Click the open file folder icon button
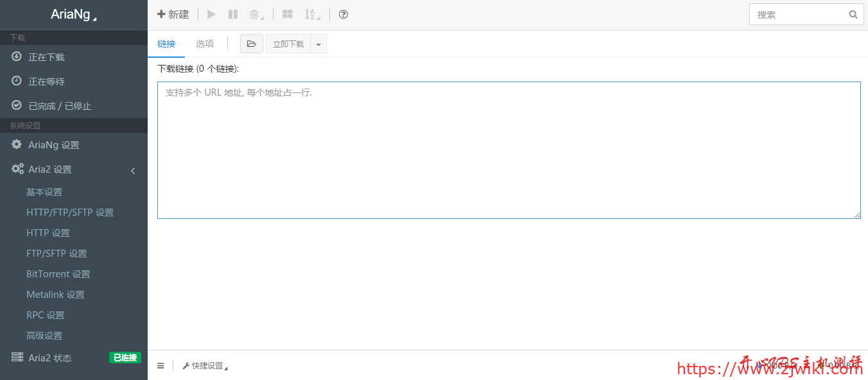868x380 pixels. click(251, 44)
